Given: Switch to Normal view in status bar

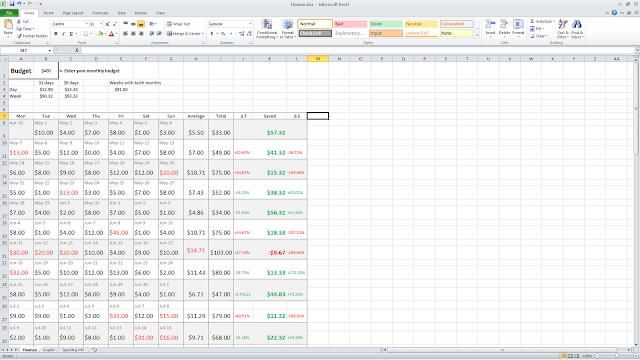Looking at the screenshot, I should coord(564,356).
